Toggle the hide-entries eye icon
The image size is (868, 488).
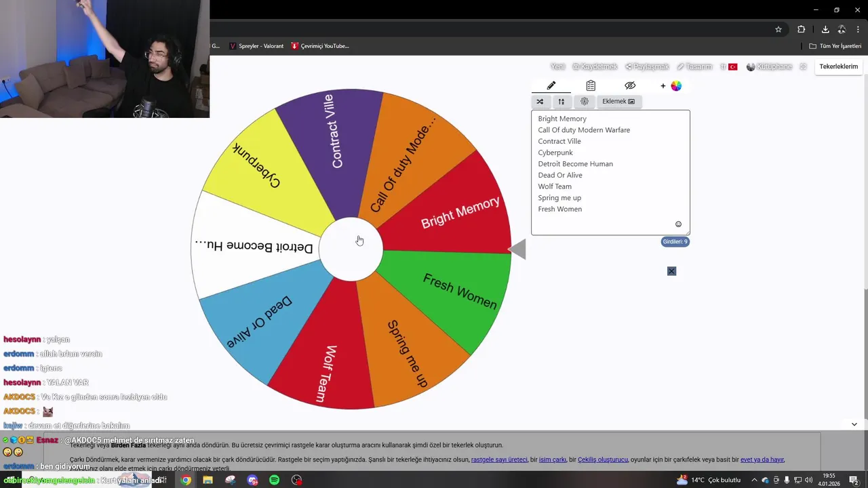coord(630,85)
